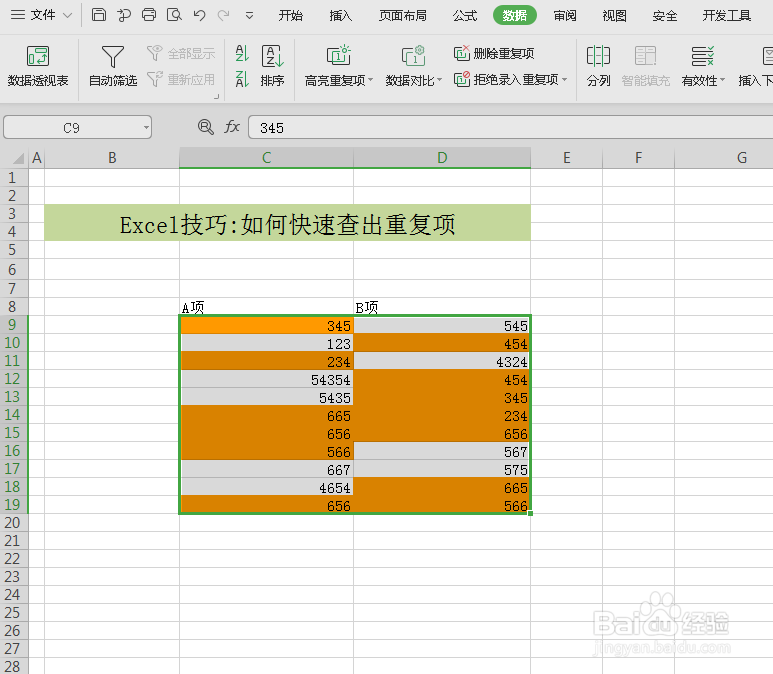Click the selection fill handle corner
The height and width of the screenshot is (674, 773).
530,514
